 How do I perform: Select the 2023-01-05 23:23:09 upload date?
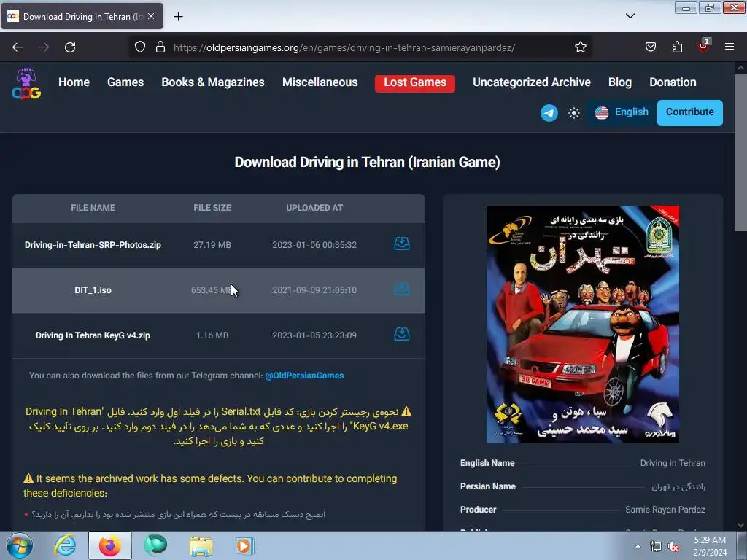pyautogui.click(x=314, y=335)
